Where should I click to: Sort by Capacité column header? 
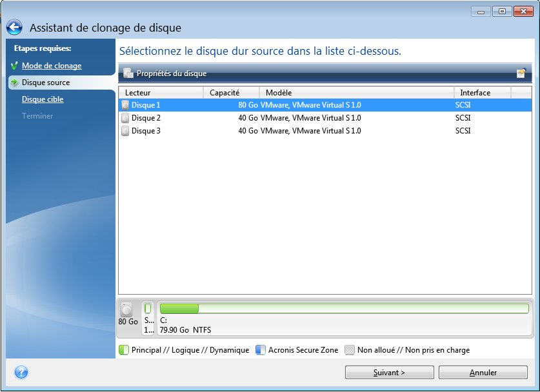[x=231, y=93]
